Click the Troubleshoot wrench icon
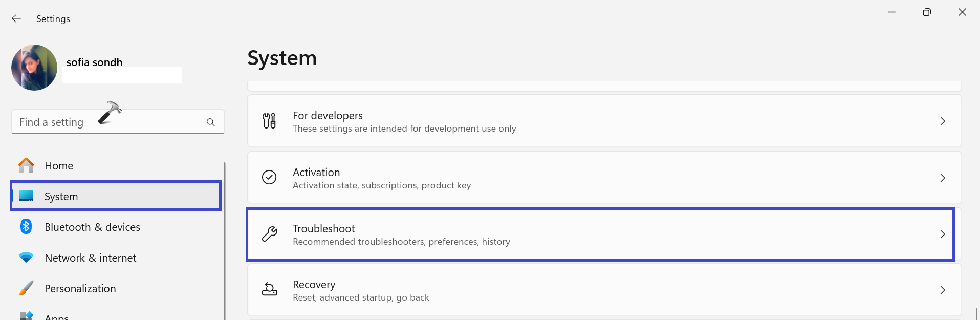 coord(269,234)
